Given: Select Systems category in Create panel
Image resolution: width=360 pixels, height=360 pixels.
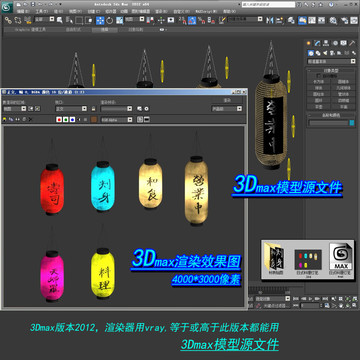Looking at the screenshot, I should point(353,53).
